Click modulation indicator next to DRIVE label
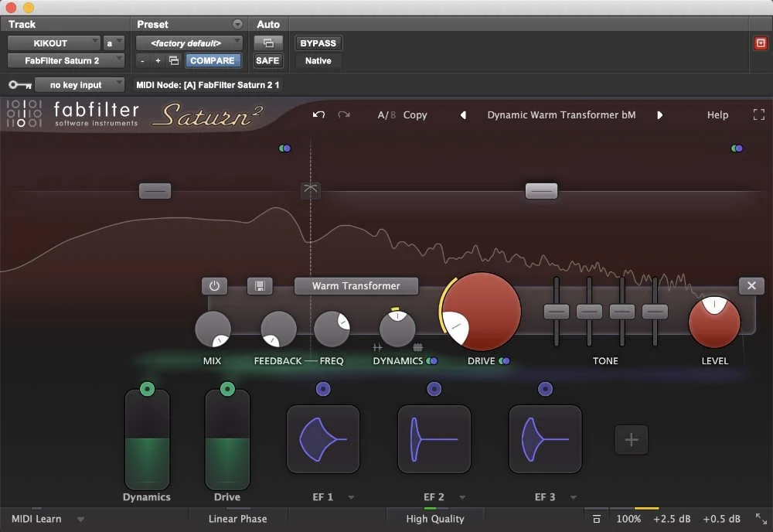 [x=504, y=361]
